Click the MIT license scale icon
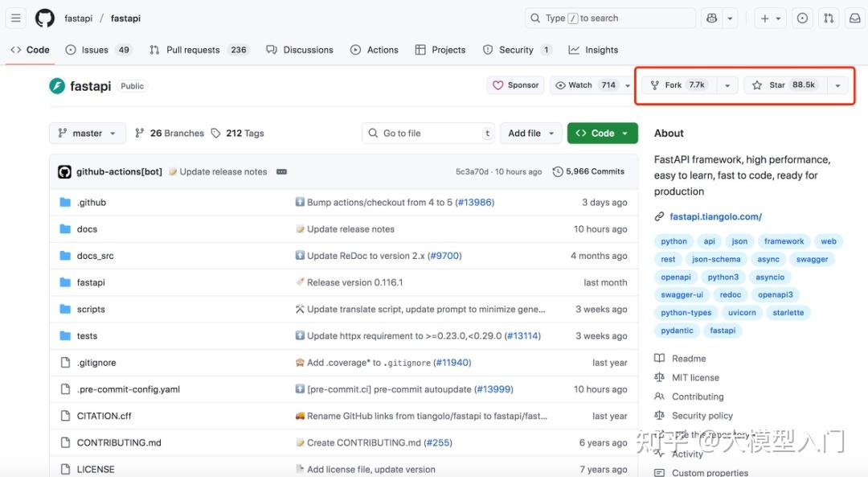Viewport: 868px width, 477px height. point(659,377)
